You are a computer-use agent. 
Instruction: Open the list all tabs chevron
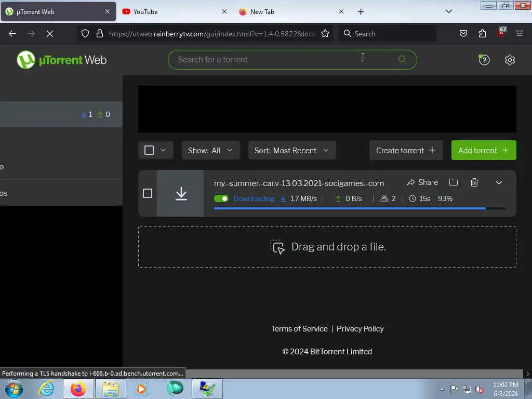coord(448,11)
